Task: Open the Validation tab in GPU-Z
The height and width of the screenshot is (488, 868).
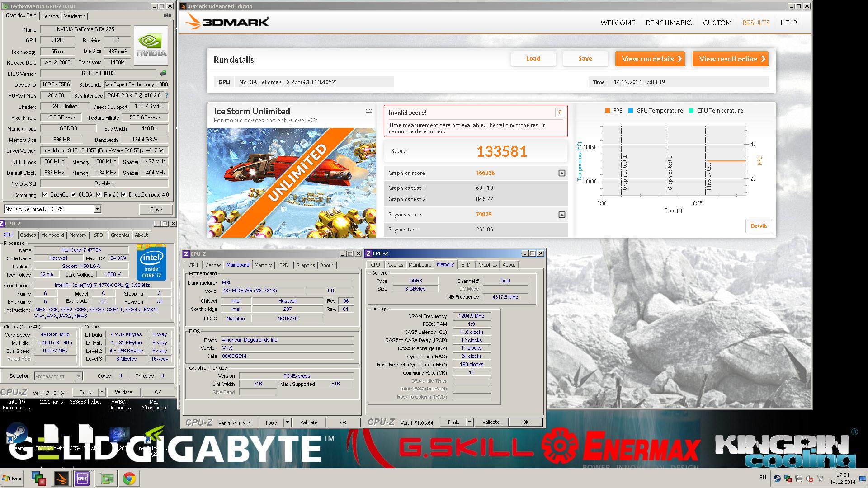Action: 75,16
